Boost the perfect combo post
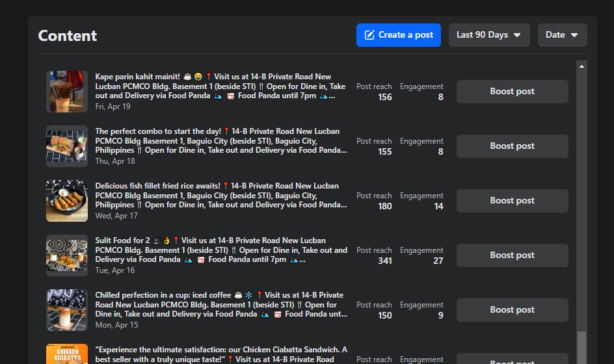The image size is (614, 364). [x=512, y=146]
